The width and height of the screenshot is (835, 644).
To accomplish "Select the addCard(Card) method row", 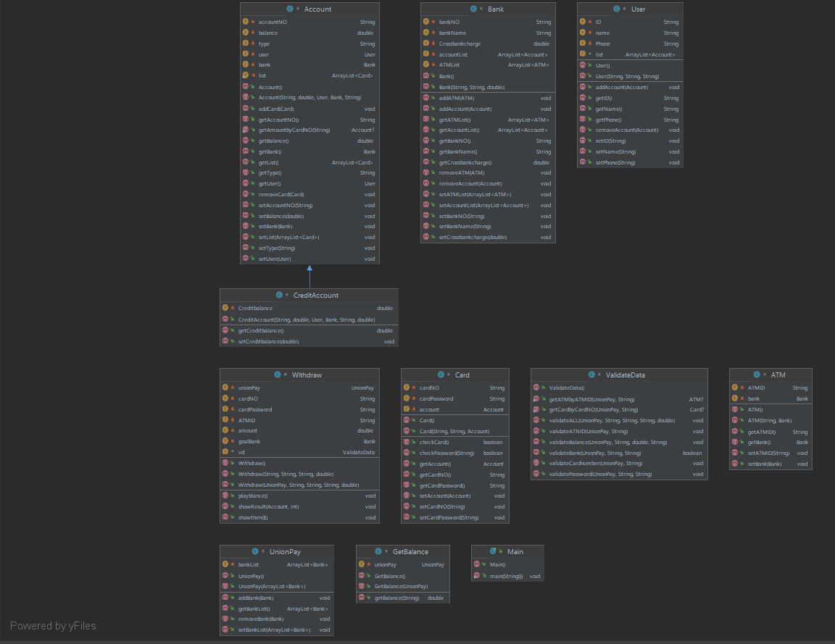I will (x=310, y=109).
